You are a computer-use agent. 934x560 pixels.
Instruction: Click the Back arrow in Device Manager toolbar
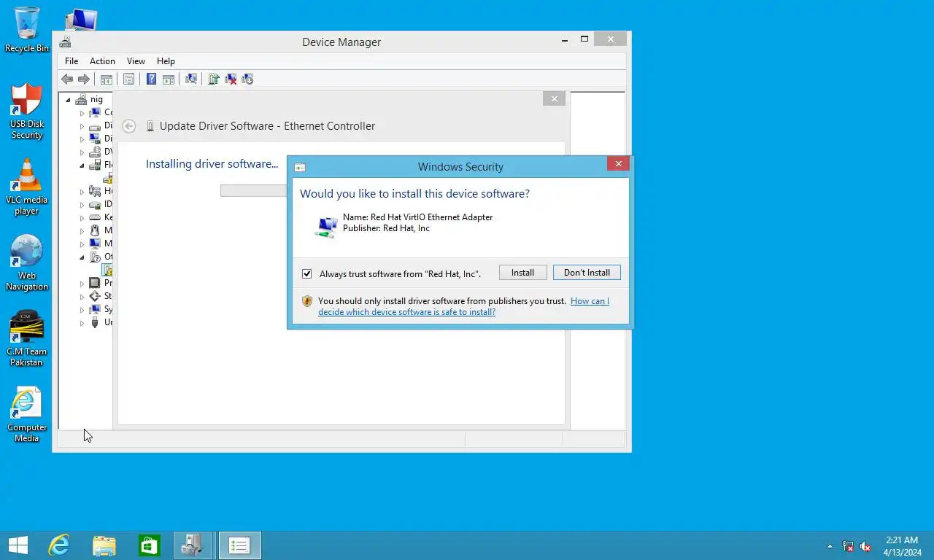point(67,79)
